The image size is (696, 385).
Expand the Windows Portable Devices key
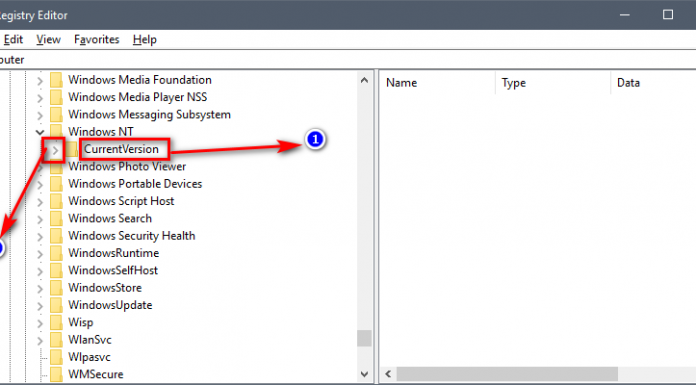(40, 185)
